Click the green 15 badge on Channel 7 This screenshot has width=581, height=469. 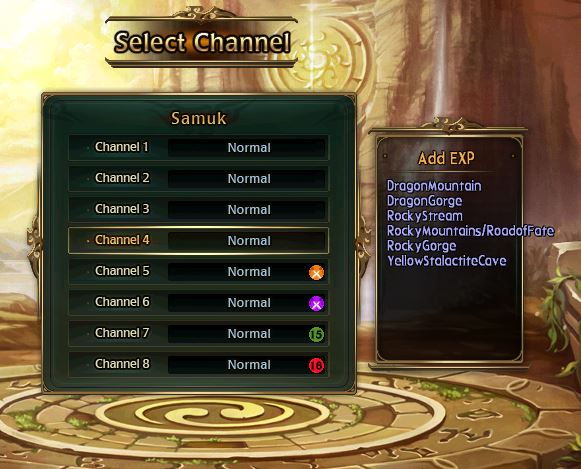(x=316, y=335)
